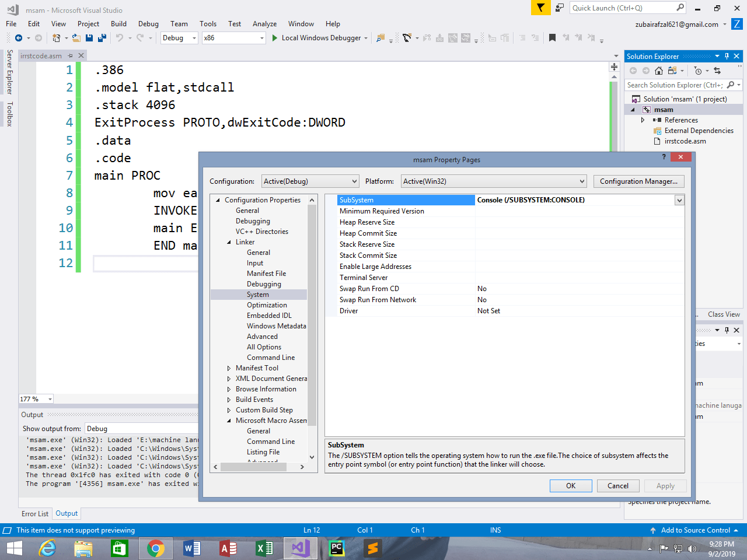Click the help question mark in Property Pages
The image size is (747, 560).
pos(664,157)
